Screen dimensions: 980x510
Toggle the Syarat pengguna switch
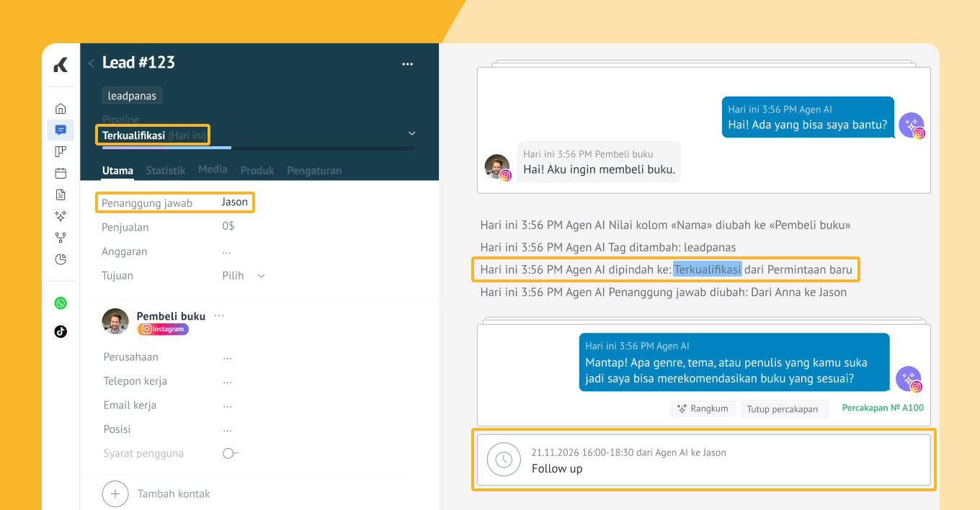point(230,454)
